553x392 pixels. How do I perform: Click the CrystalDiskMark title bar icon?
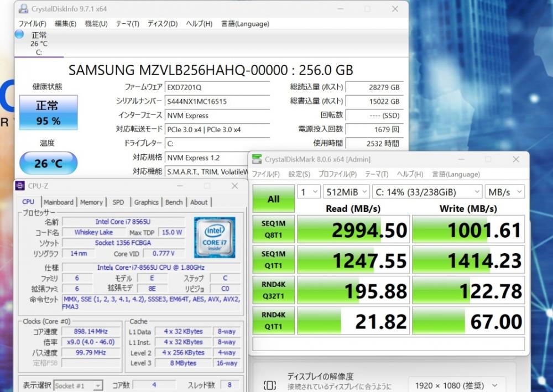(x=257, y=159)
